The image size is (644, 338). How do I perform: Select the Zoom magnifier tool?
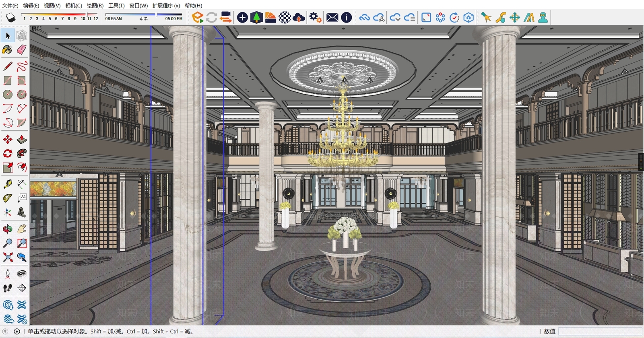tap(8, 243)
